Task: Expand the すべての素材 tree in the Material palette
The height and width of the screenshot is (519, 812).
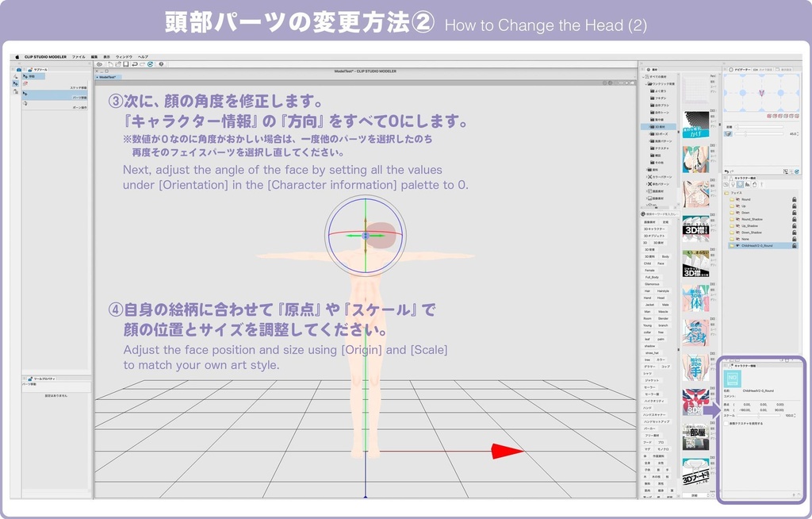Action: coord(642,78)
